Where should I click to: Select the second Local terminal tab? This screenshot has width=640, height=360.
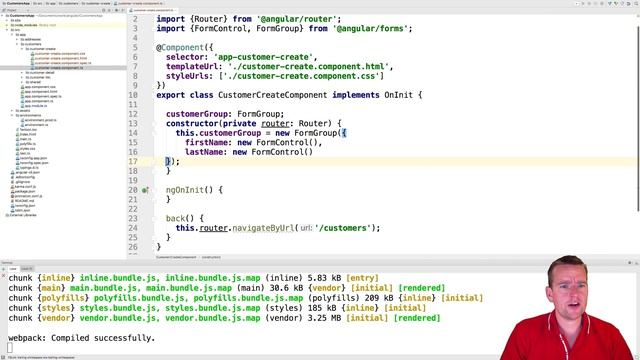click(x=27, y=269)
